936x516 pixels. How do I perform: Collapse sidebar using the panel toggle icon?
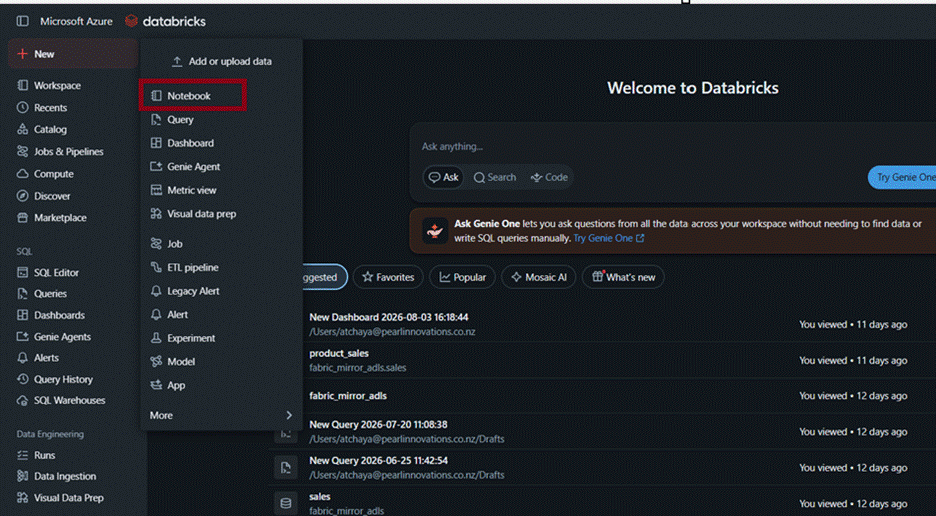point(23,22)
